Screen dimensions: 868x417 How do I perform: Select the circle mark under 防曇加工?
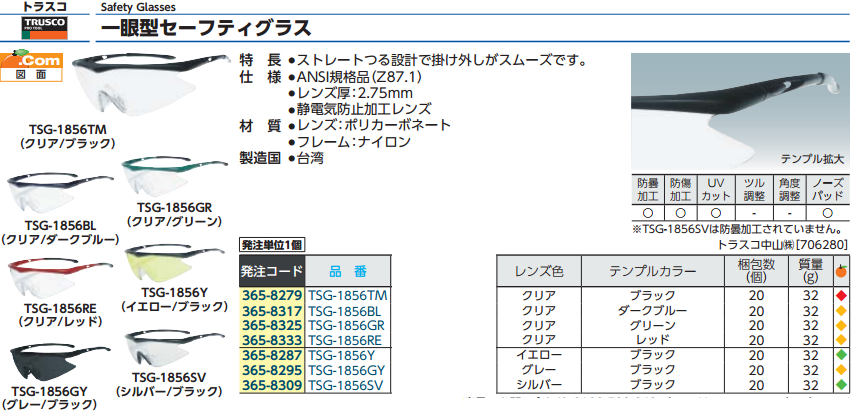[648, 213]
